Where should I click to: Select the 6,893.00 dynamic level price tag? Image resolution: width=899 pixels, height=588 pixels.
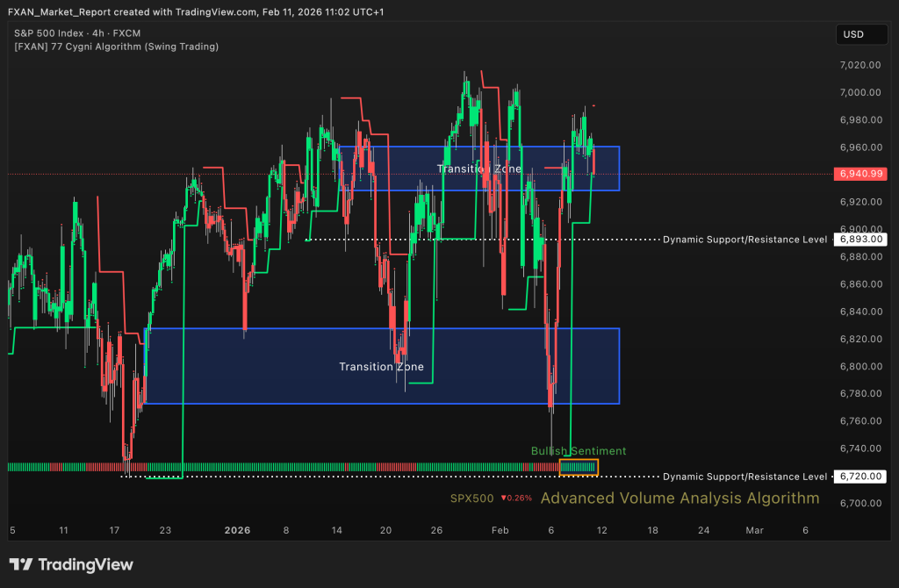859,239
